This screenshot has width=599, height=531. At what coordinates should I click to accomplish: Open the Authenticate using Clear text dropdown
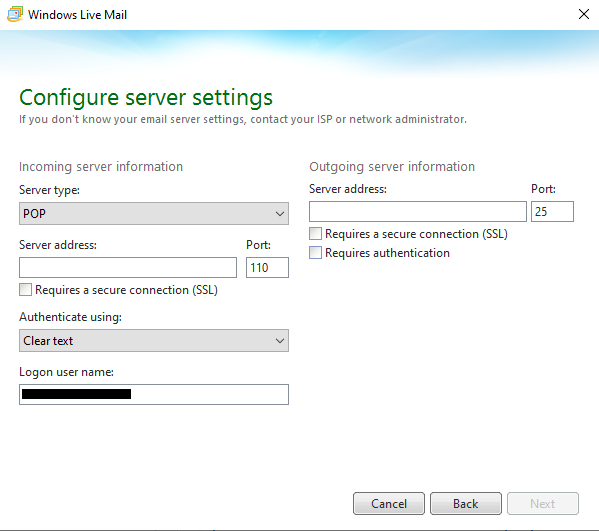(154, 340)
